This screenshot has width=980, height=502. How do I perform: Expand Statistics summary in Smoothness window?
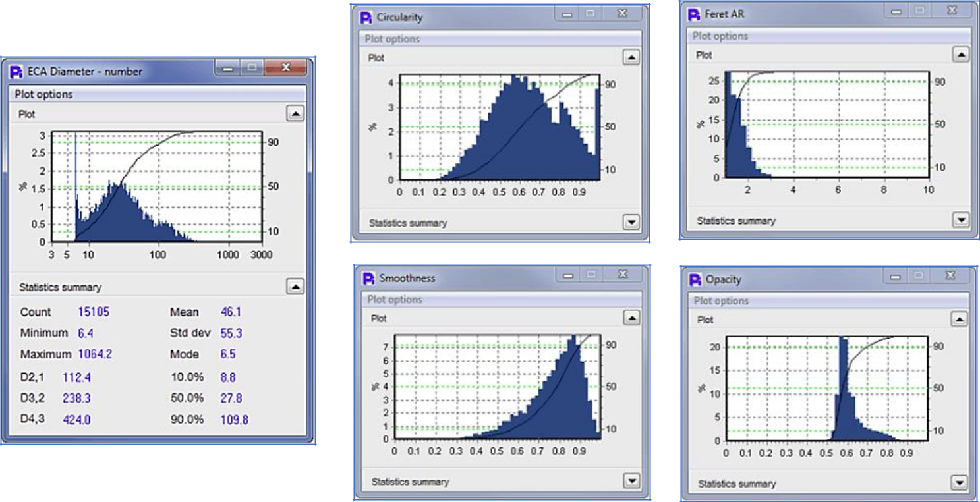(631, 481)
